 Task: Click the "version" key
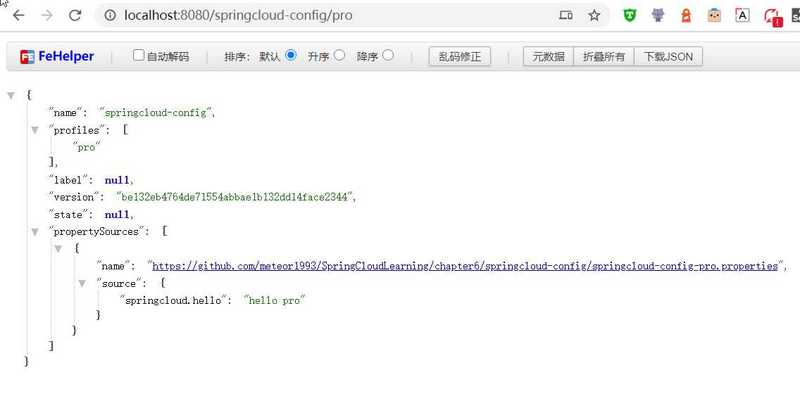[x=73, y=197]
